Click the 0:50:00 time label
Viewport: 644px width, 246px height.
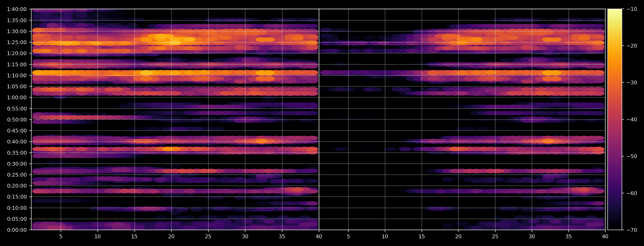17,120
